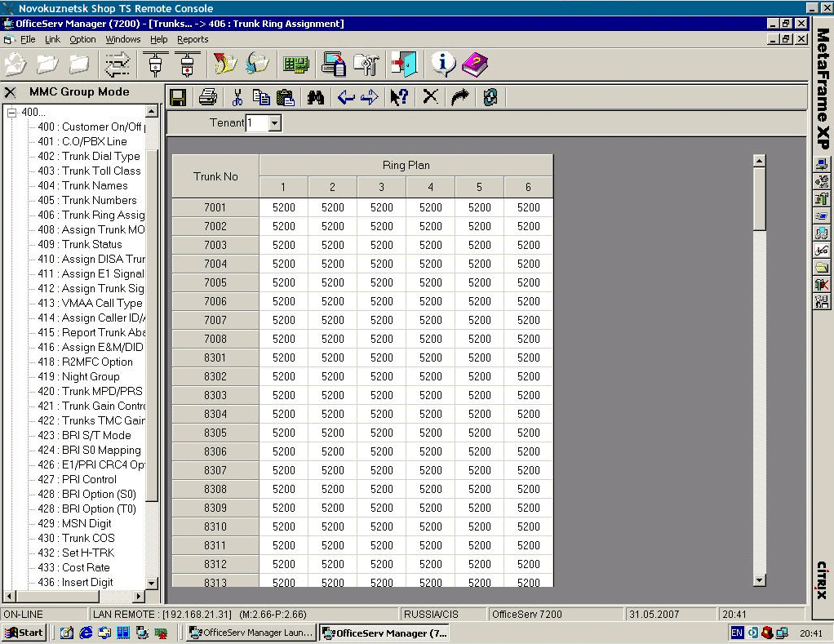Click the exit door icon
Viewport: 834px width, 644px height.
click(x=404, y=64)
